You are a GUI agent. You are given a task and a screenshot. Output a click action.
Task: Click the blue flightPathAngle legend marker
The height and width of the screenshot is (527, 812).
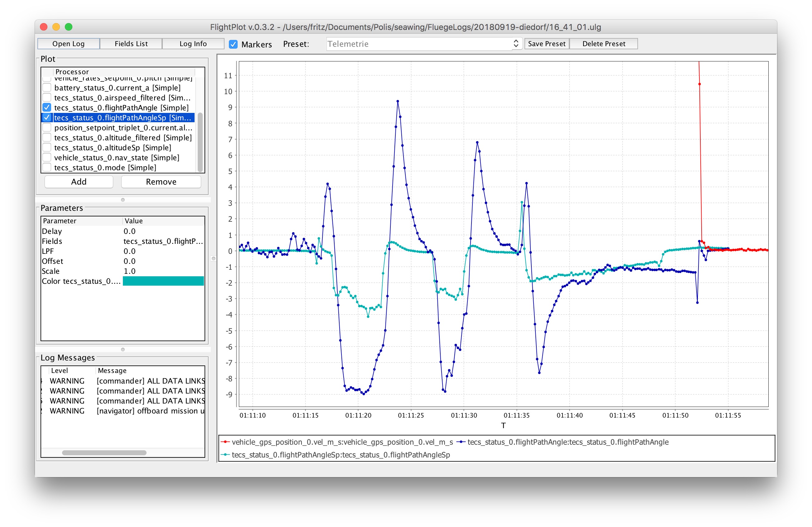[x=461, y=442]
